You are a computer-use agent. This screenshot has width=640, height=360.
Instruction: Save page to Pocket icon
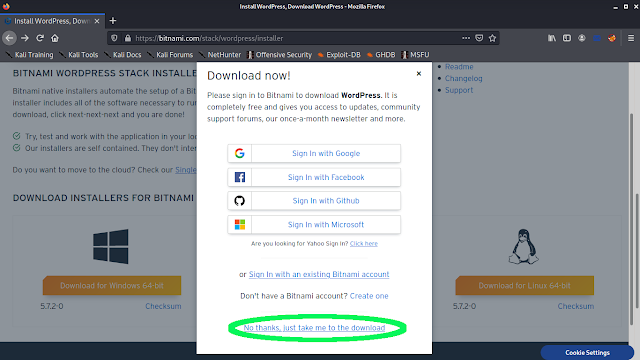(x=479, y=38)
